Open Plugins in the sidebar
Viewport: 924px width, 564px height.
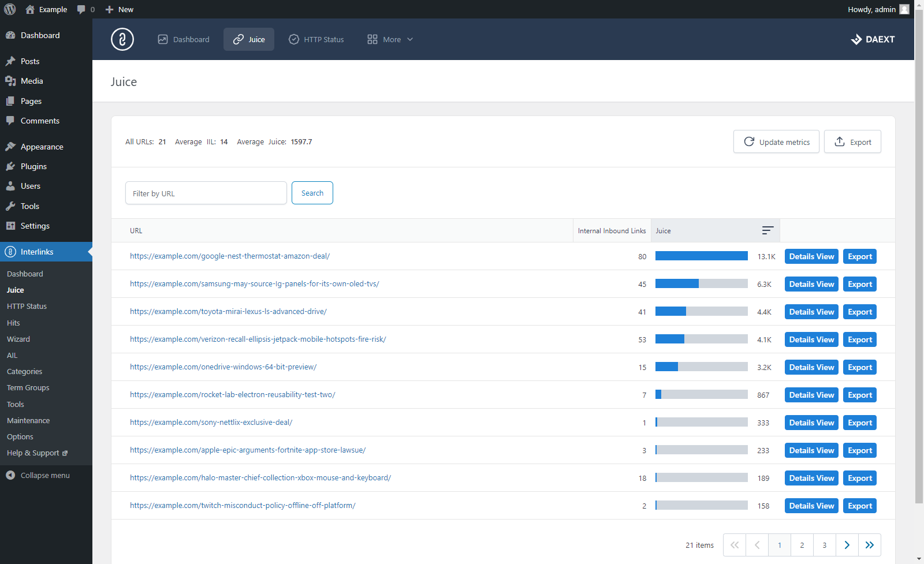[x=33, y=166]
